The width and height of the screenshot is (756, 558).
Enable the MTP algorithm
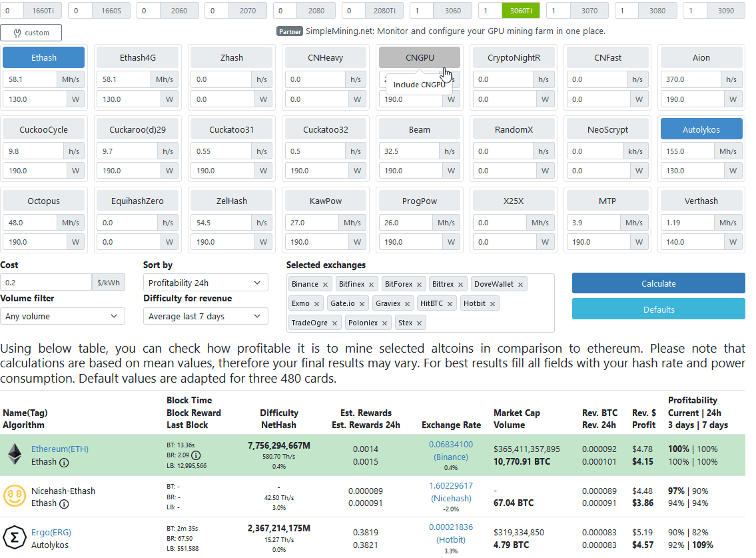(x=607, y=201)
